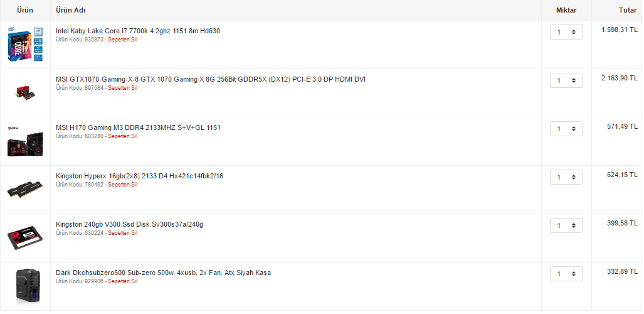Click Sepetten Sil for MSI GTX 1070
Screen dimensions: 644x314
pyautogui.click(x=122, y=88)
